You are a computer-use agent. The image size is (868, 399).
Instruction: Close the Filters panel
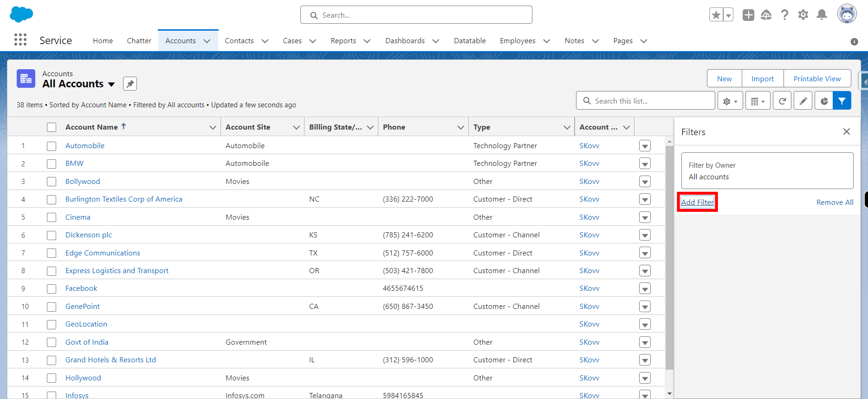point(847,132)
